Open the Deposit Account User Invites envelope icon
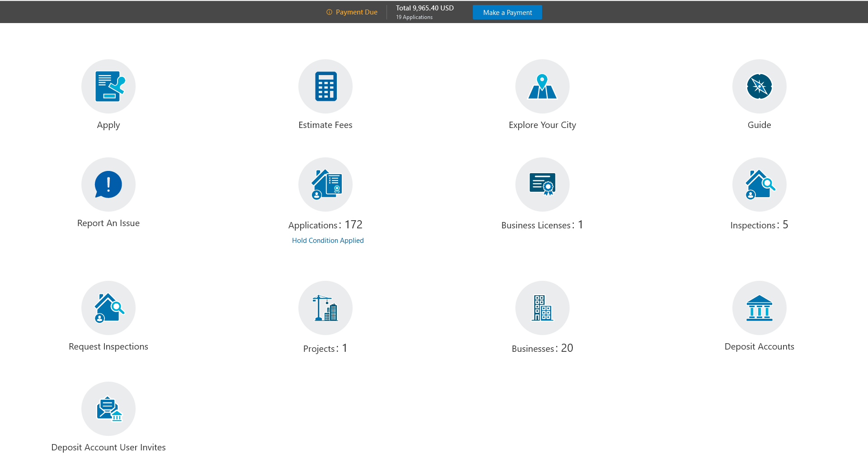Image resolution: width=868 pixels, height=473 pixels. 108,409
